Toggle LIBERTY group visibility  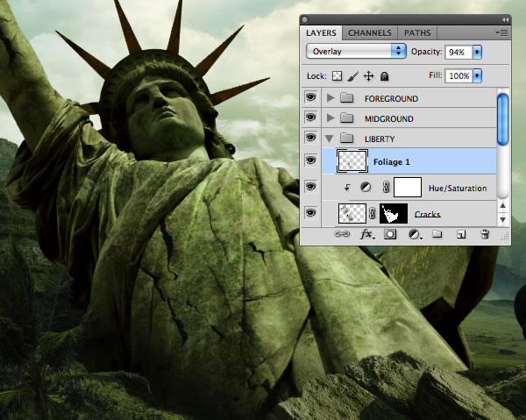pos(310,138)
